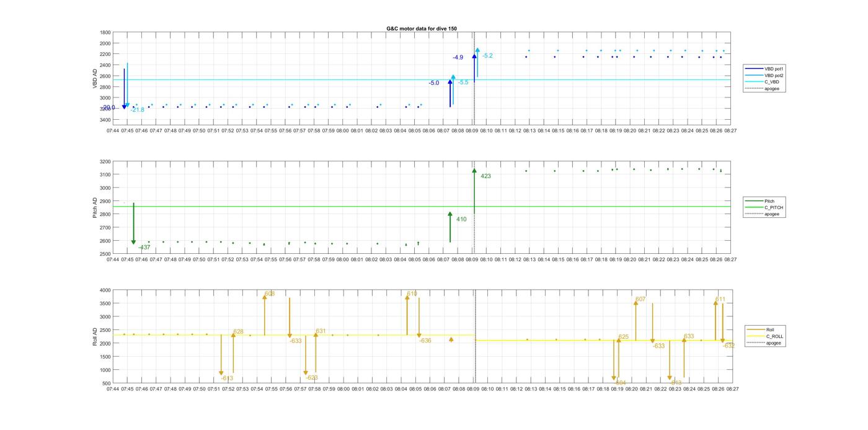The image size is (868, 430).
Task: Click '2900' on the Pitch AD axis
Action: point(105,202)
